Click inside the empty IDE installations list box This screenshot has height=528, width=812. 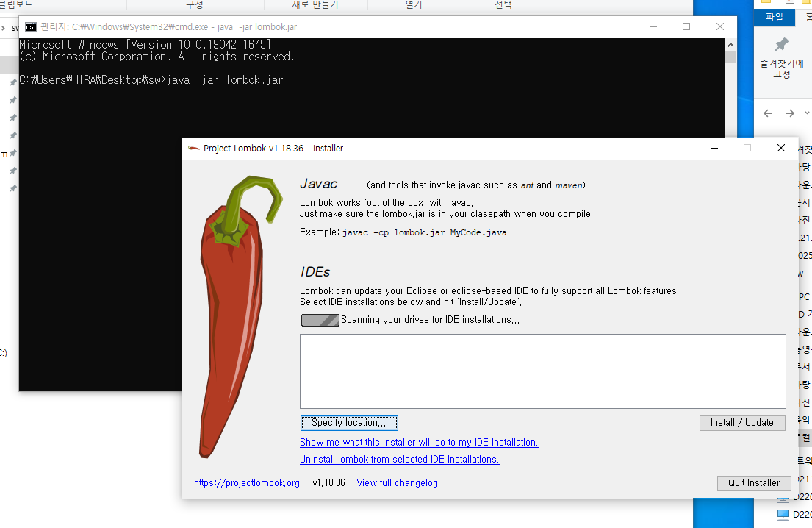543,371
